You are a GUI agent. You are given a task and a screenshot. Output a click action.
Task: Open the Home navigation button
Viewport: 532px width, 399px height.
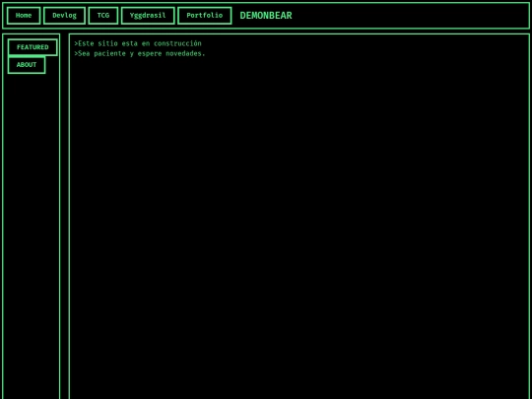pyautogui.click(x=24, y=16)
